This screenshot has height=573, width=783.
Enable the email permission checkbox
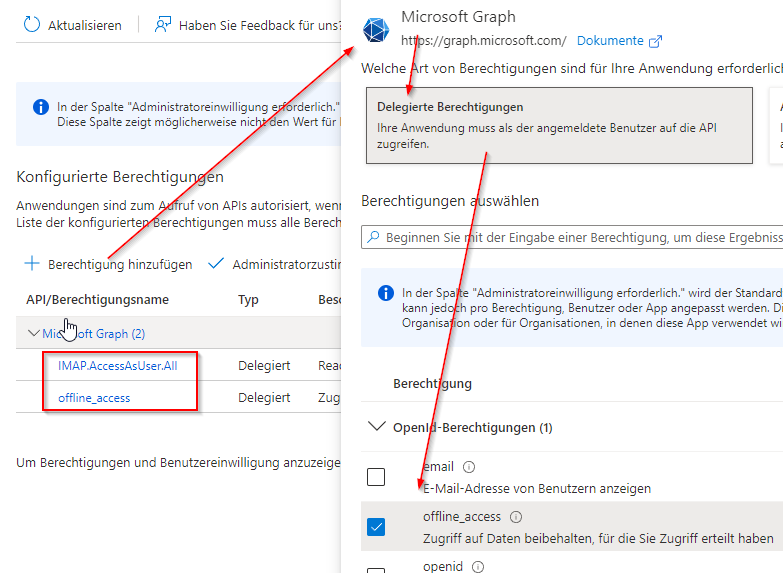tap(376, 477)
